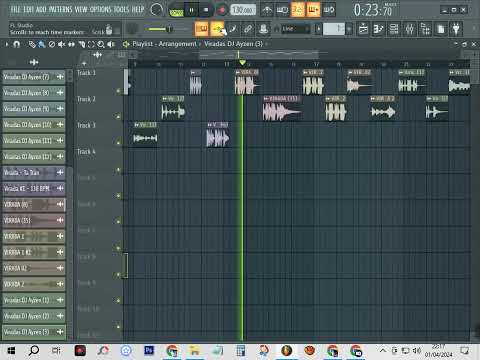The width and height of the screenshot is (480, 360).
Task: Open the Playlist view shortcut icon
Action: (x=363, y=29)
